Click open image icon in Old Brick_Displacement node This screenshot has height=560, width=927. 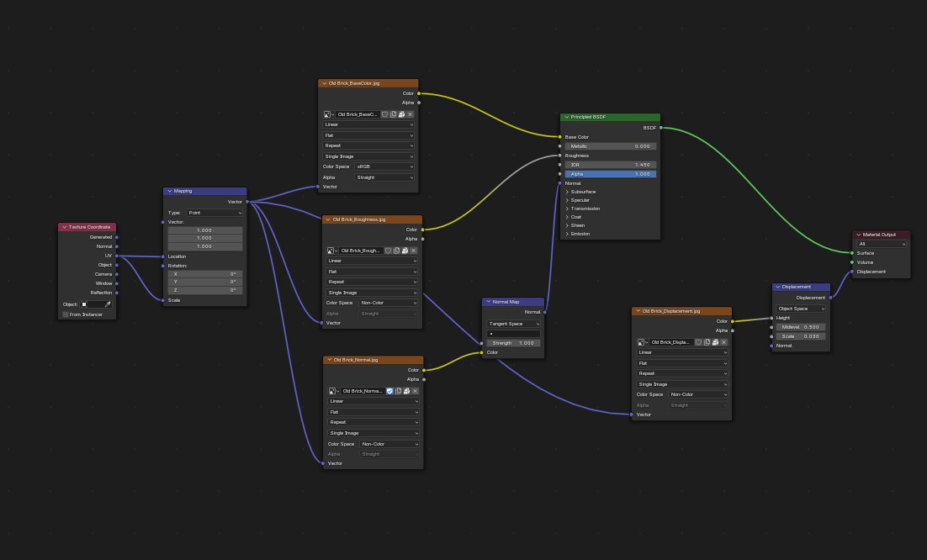click(x=715, y=342)
